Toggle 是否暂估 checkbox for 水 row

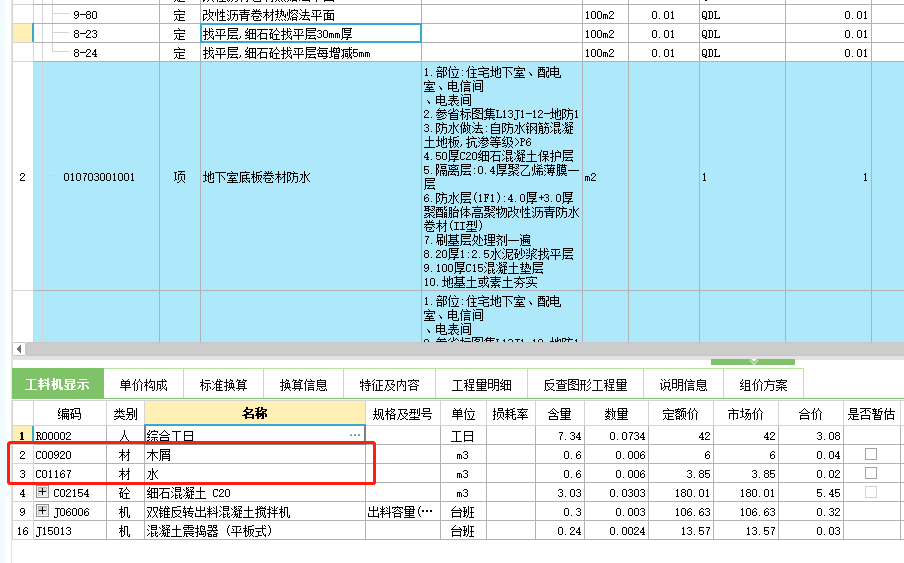pyautogui.click(x=871, y=473)
